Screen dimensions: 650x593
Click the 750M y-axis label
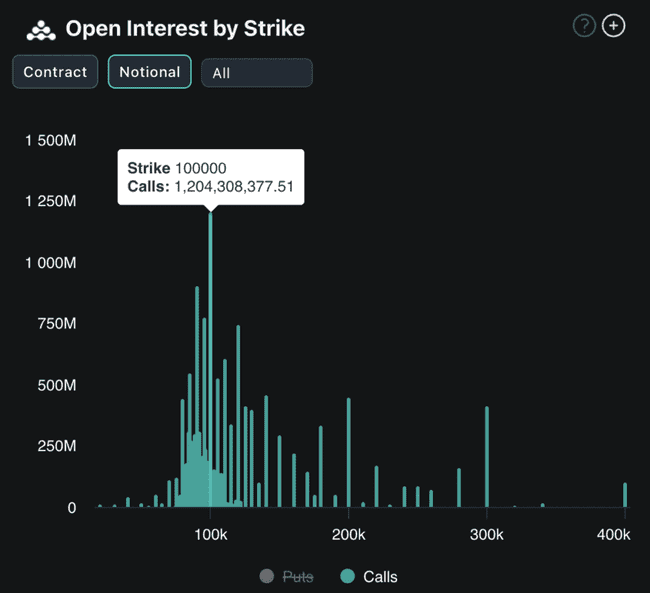(x=51, y=324)
